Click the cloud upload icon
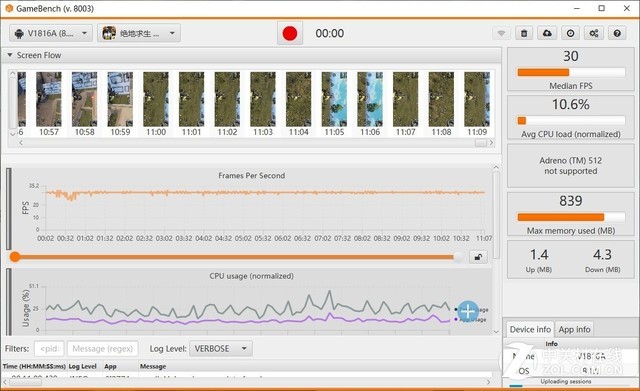Viewport: 640px width, 391px height. click(x=547, y=33)
